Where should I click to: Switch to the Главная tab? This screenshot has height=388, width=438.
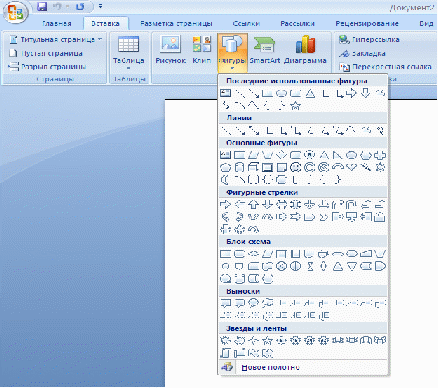[x=57, y=24]
